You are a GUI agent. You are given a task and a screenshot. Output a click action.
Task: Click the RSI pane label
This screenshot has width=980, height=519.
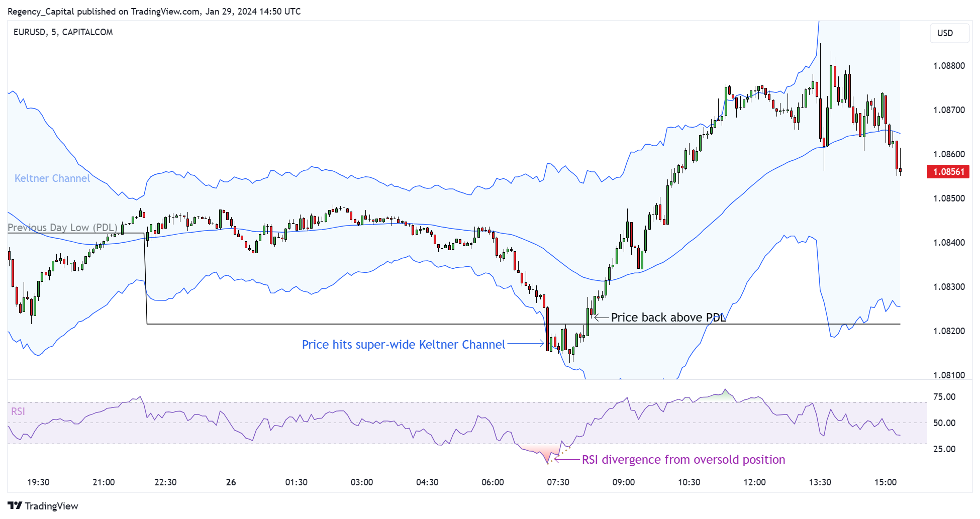(18, 411)
